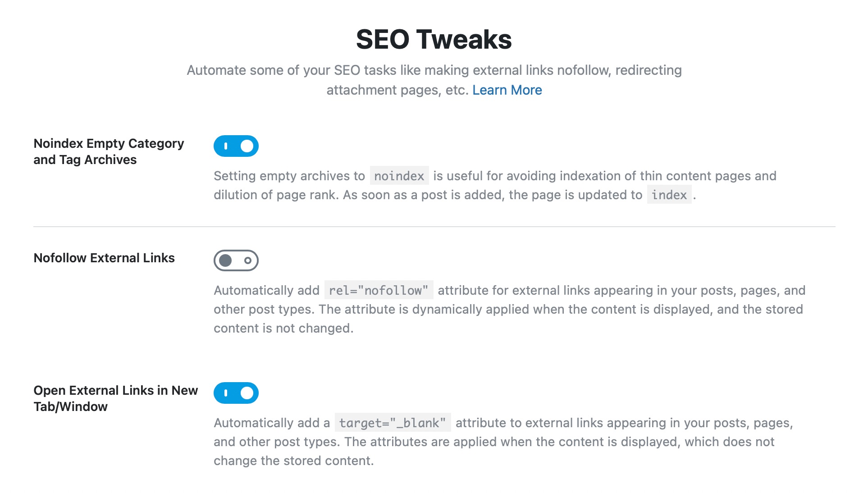Image resolution: width=868 pixels, height=493 pixels.
Task: Enable the Nofollow External Links toggle
Action: pyautogui.click(x=236, y=260)
